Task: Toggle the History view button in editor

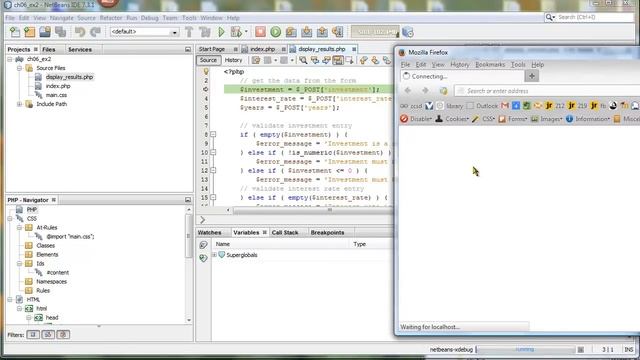Action: point(233,60)
